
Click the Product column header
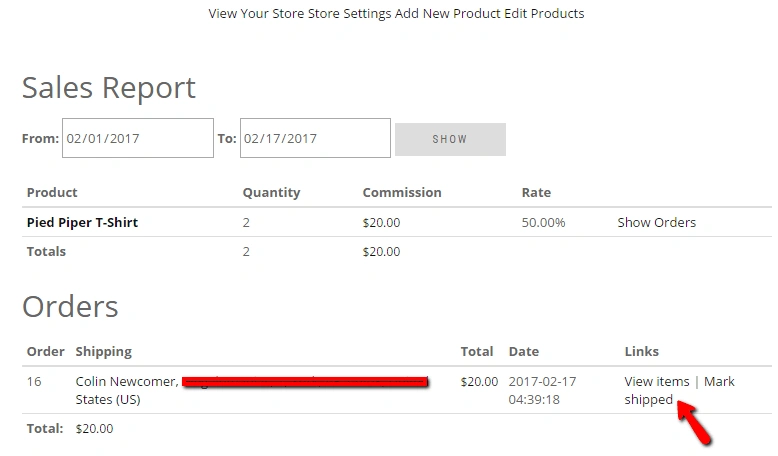pyautogui.click(x=52, y=192)
